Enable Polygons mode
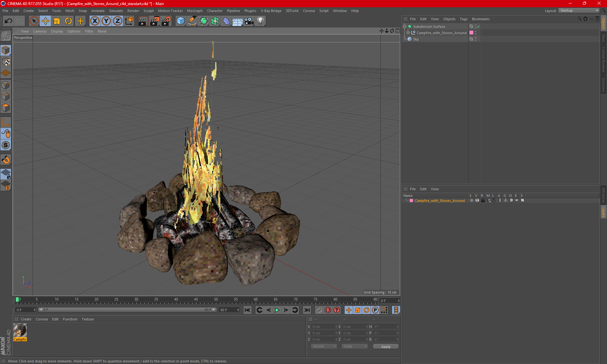Screen dimensions: 607x364 (6, 108)
